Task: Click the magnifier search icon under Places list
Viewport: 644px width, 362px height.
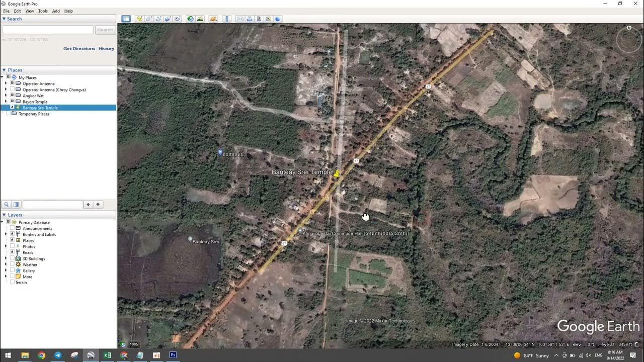Action: point(7,204)
